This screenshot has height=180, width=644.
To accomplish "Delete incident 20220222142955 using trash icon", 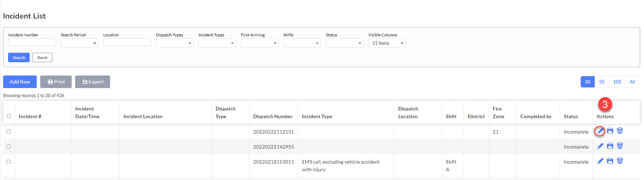I will pyautogui.click(x=620, y=146).
